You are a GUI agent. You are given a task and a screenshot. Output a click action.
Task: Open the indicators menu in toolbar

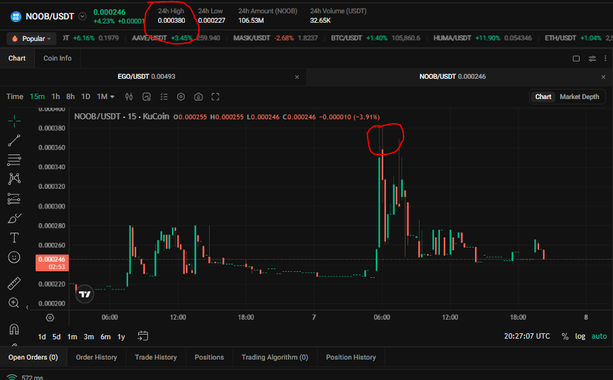pyautogui.click(x=147, y=97)
